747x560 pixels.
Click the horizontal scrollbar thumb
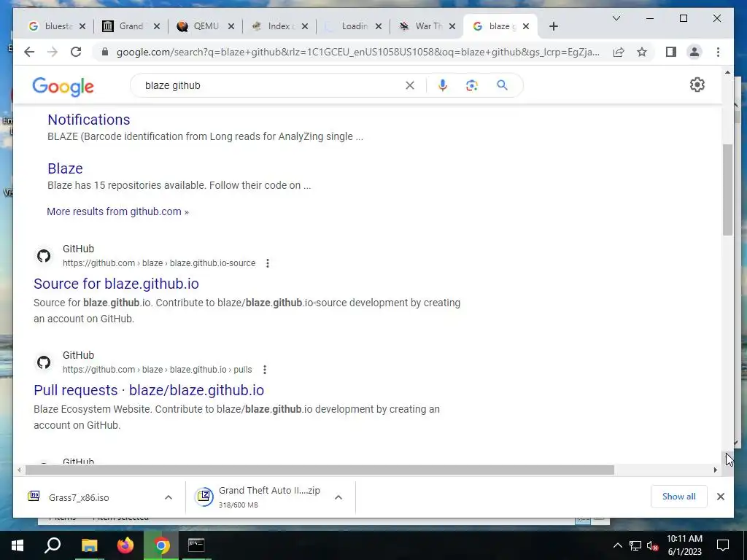(x=320, y=470)
